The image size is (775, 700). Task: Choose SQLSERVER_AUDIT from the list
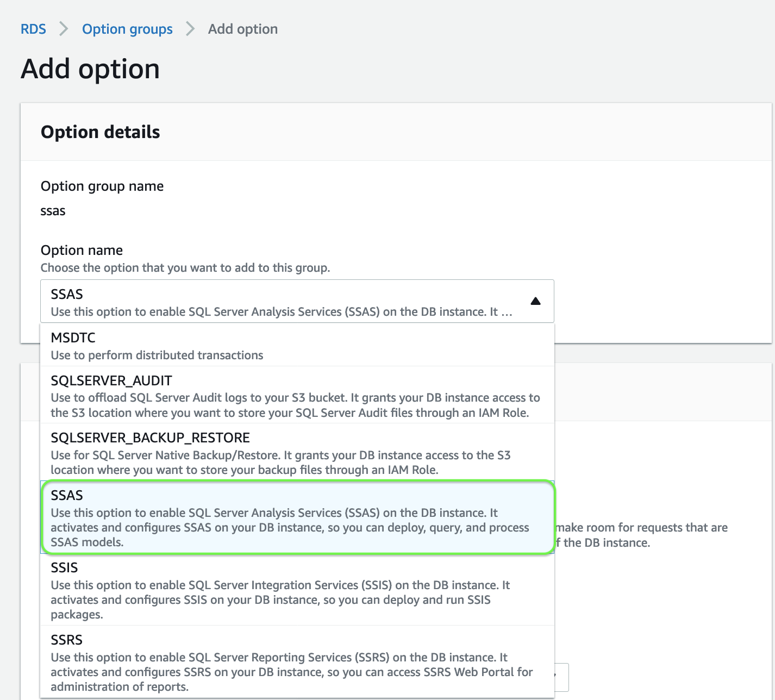coord(297,395)
